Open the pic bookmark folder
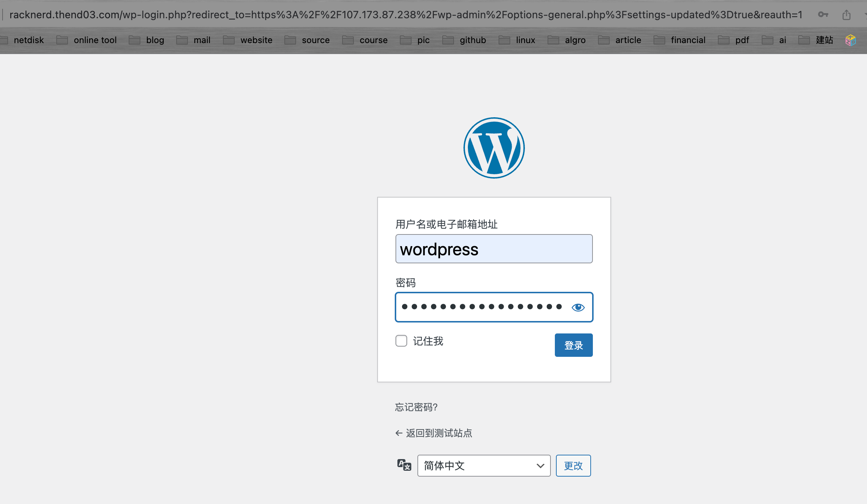The image size is (867, 504). point(415,40)
